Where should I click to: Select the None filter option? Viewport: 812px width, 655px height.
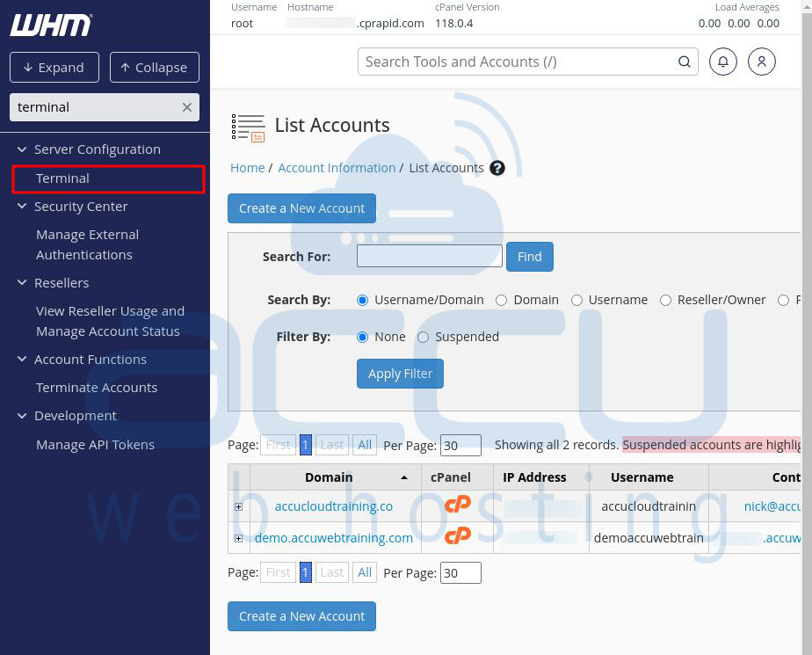tap(362, 338)
